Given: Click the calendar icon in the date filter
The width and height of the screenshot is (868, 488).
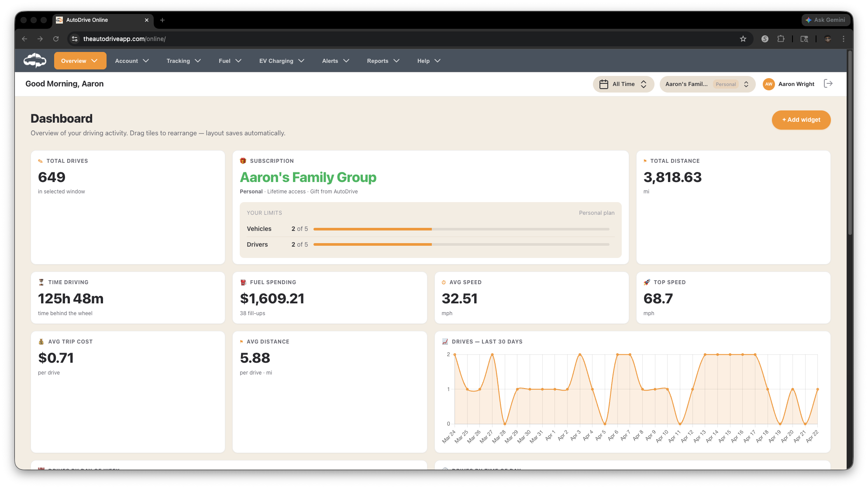Looking at the screenshot, I should (x=605, y=83).
